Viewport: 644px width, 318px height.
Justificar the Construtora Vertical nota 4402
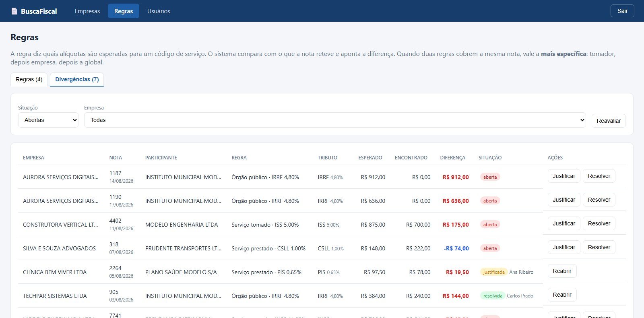(x=564, y=223)
